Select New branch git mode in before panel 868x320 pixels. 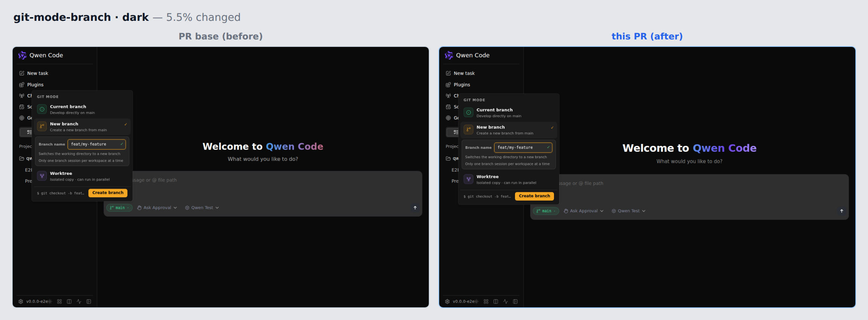pyautogui.click(x=82, y=127)
